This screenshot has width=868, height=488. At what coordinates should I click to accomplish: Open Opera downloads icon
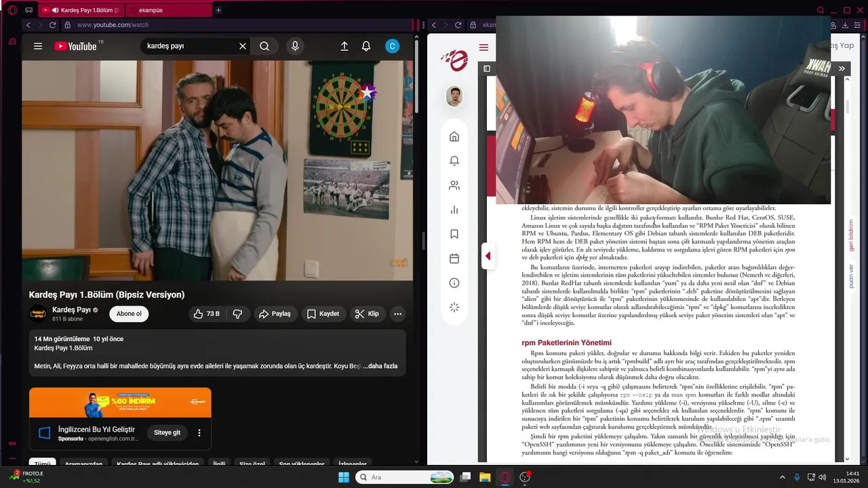tap(845, 25)
